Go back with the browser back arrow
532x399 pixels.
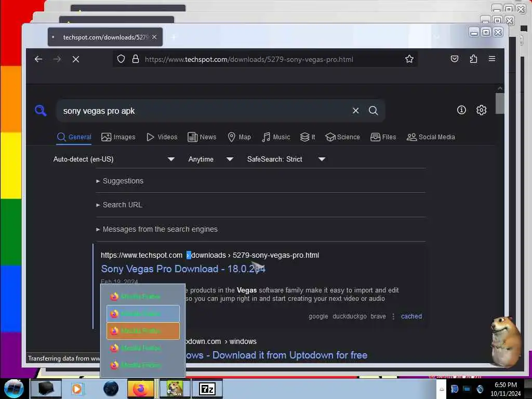tap(38, 59)
